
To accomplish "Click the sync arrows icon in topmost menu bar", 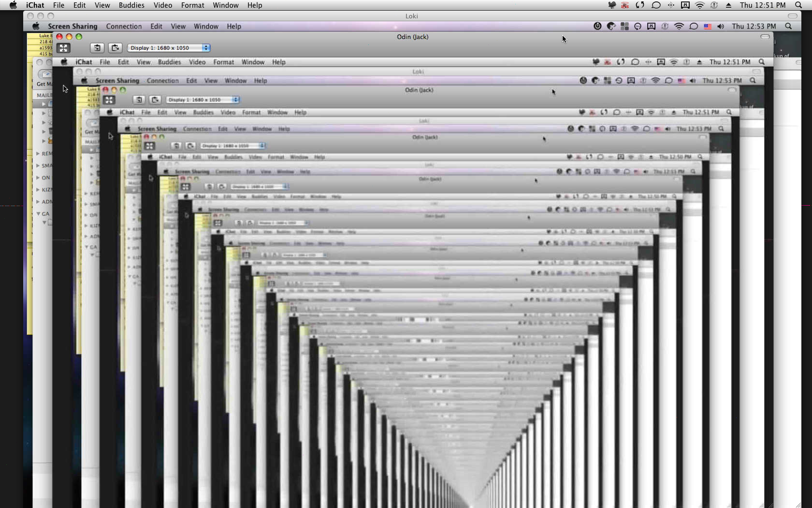I will (x=640, y=5).
